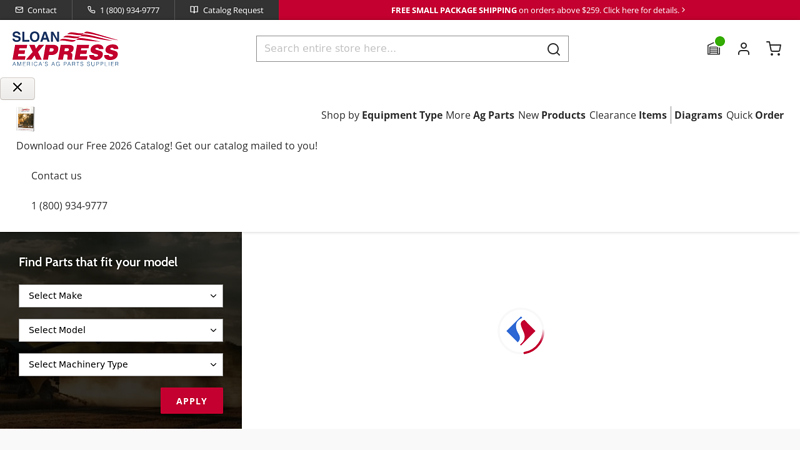Open New Products menu item

[552, 115]
